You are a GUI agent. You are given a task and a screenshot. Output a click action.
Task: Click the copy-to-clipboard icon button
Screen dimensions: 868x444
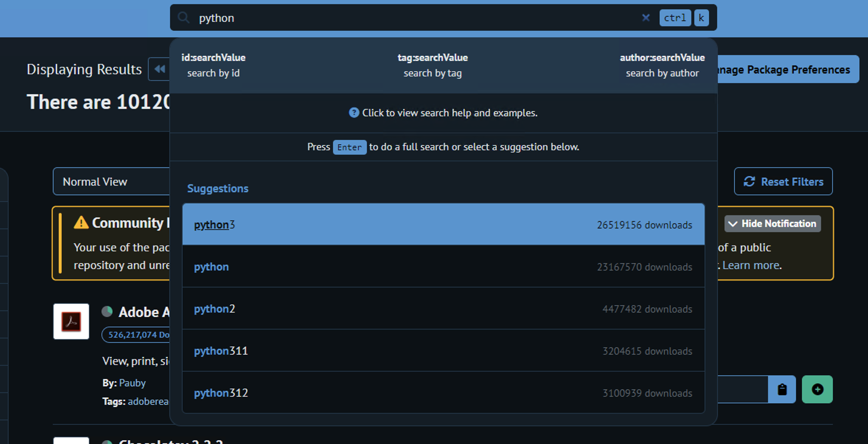(x=782, y=389)
